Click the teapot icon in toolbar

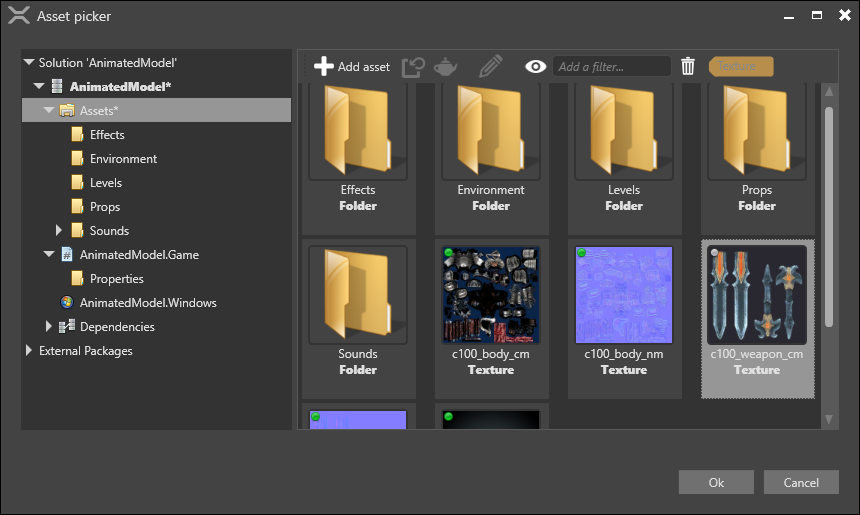(x=446, y=67)
